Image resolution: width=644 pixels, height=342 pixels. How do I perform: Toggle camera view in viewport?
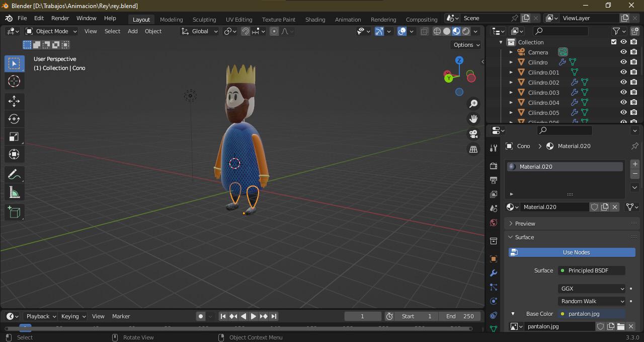coord(473,134)
